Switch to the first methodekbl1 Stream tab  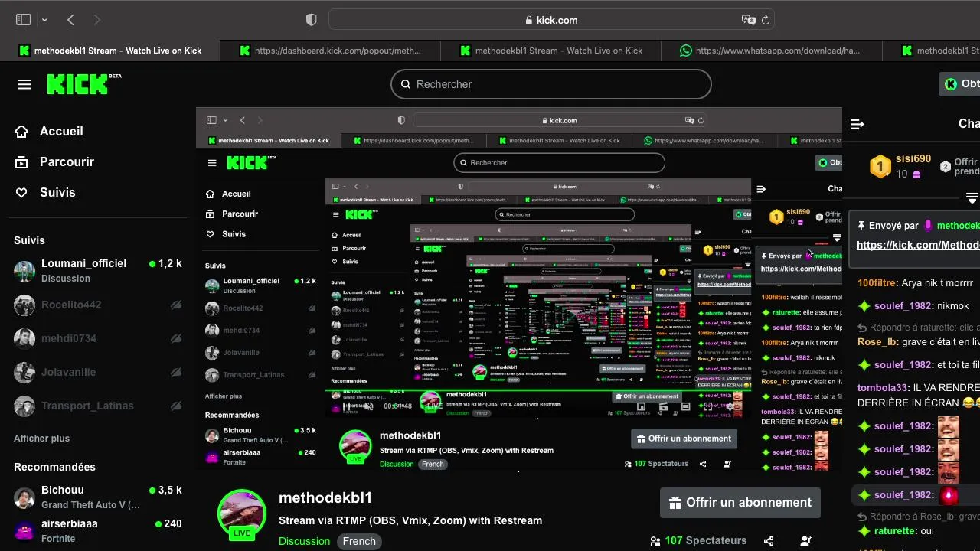pos(110,51)
